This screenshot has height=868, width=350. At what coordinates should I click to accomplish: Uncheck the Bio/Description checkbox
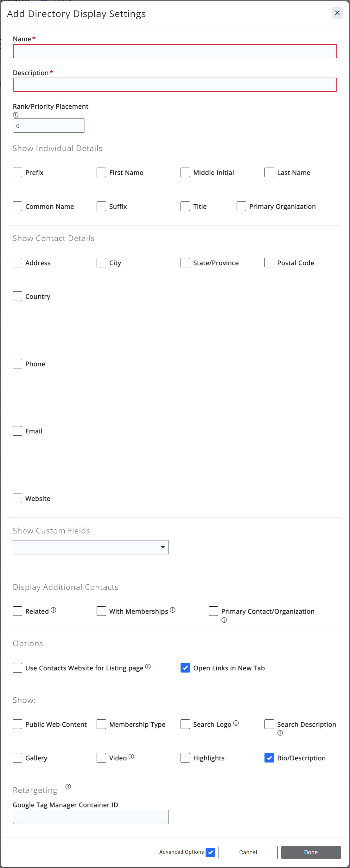coord(269,757)
